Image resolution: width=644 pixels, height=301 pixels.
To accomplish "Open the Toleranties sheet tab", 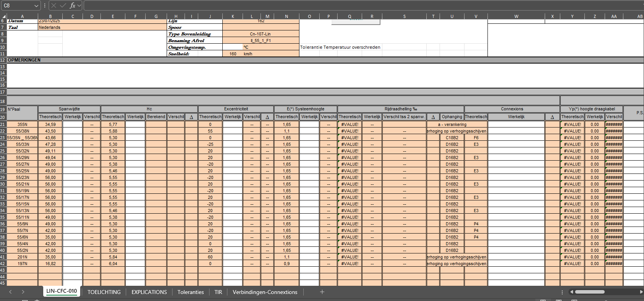I will coord(190,292).
